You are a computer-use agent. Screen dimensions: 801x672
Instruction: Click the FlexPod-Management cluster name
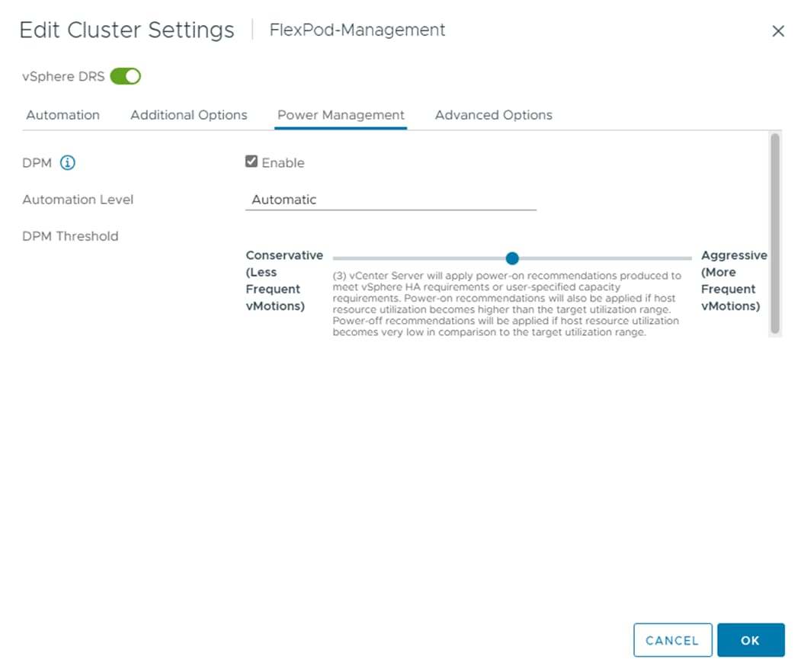pos(357,30)
